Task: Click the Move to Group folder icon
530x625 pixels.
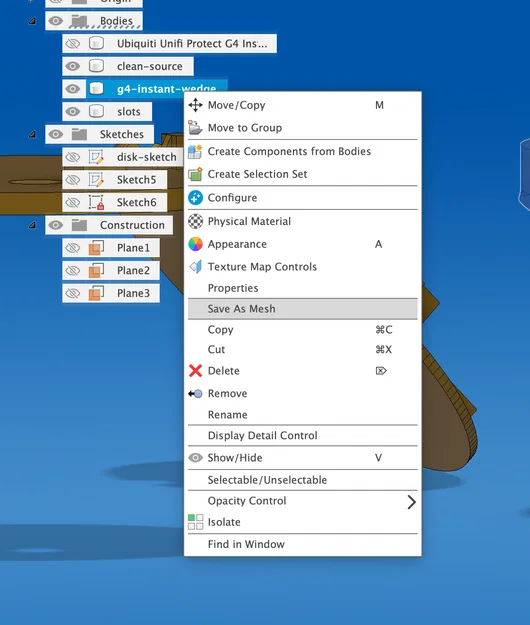Action: click(x=195, y=128)
